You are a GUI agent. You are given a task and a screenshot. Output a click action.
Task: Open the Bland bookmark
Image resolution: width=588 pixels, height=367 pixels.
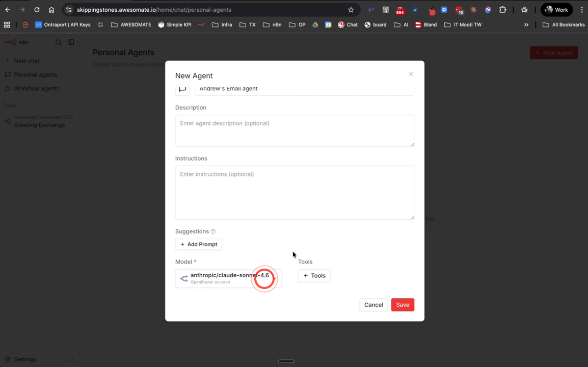click(425, 25)
